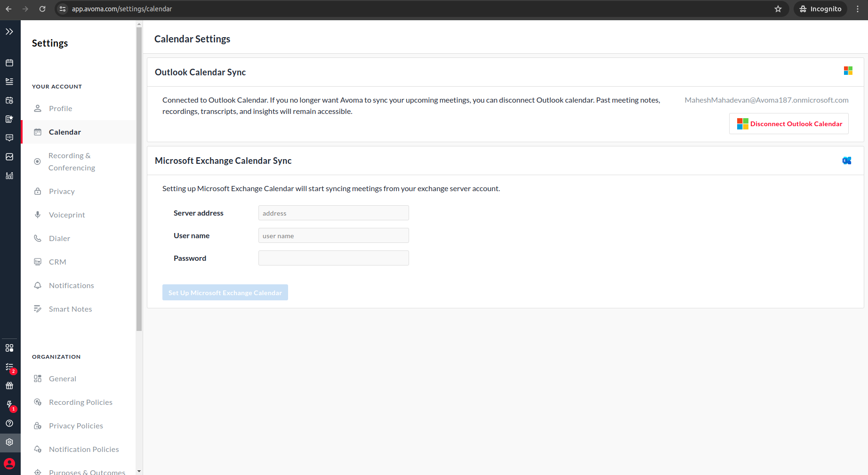Expand the collapsed left navigation rail

[x=9, y=32]
